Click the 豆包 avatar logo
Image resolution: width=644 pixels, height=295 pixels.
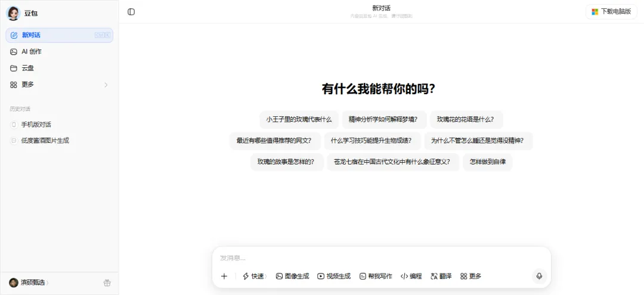pyautogui.click(x=13, y=13)
